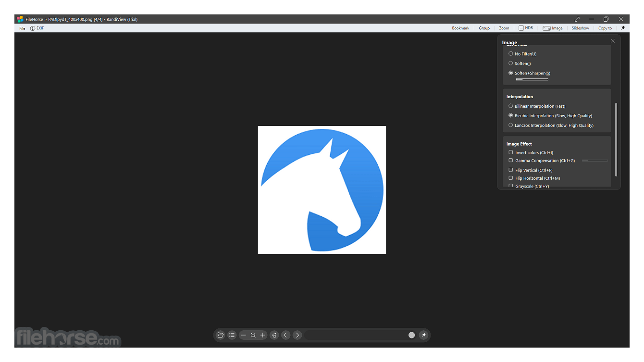Screen dimensions: 644x362
Task: Enter full screen with the diagonal arrows icon
Action: pos(577,19)
